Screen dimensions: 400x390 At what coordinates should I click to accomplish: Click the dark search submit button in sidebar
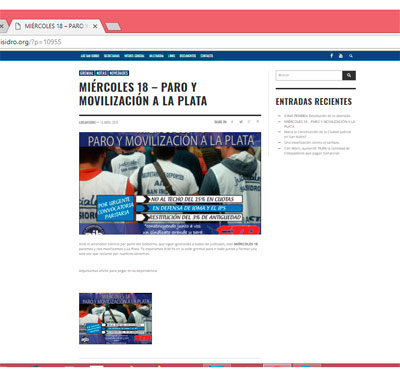coord(349,75)
